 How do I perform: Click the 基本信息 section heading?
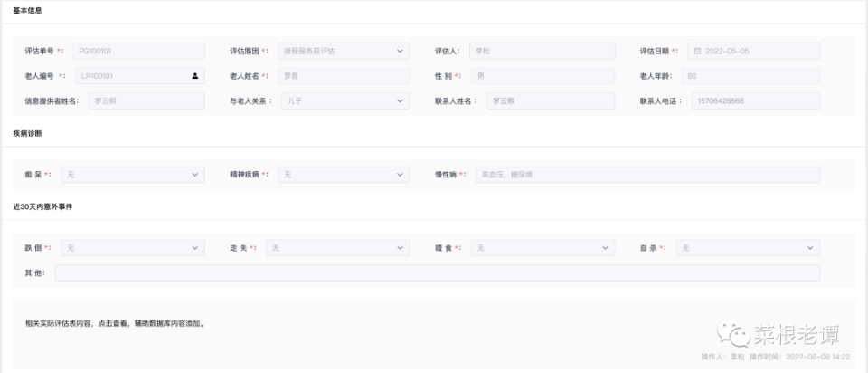28,11
